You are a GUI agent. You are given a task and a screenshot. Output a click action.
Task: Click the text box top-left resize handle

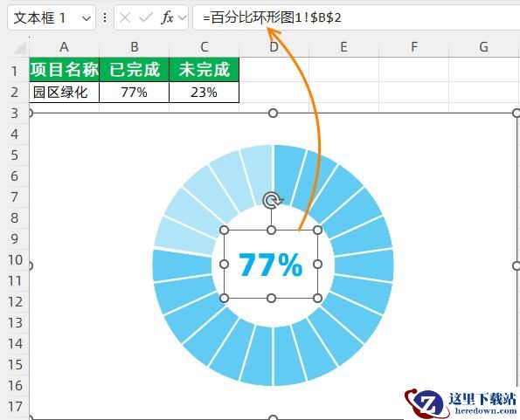[x=225, y=230]
